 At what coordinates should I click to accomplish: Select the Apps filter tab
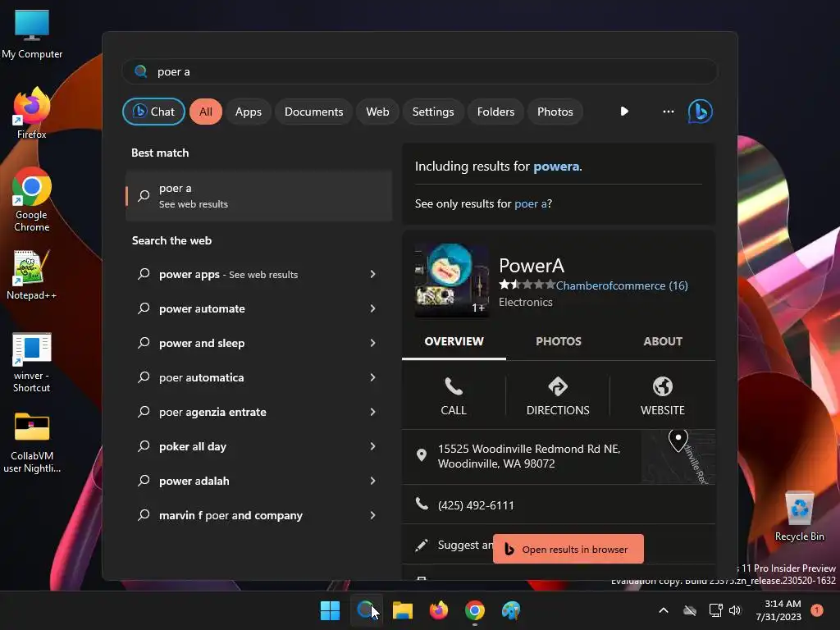(x=248, y=112)
